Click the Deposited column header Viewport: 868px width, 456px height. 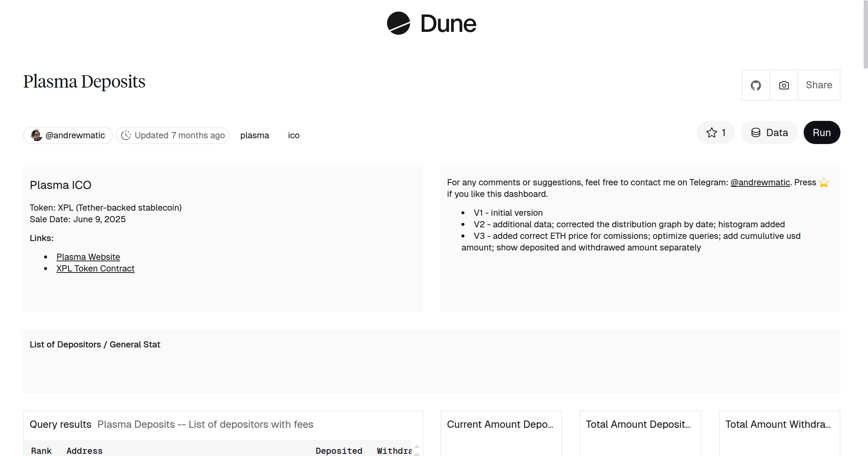339,451
